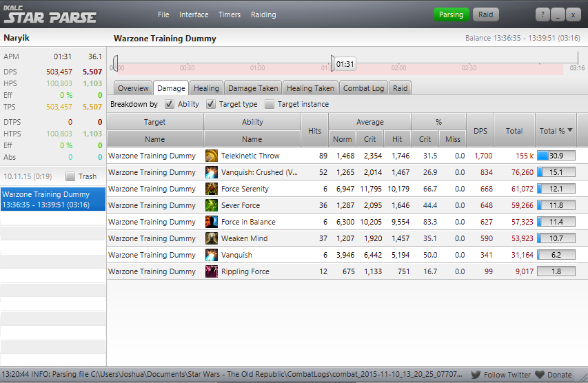Sort by the Ability Name column header
The width and height of the screenshot is (588, 383).
(252, 139)
